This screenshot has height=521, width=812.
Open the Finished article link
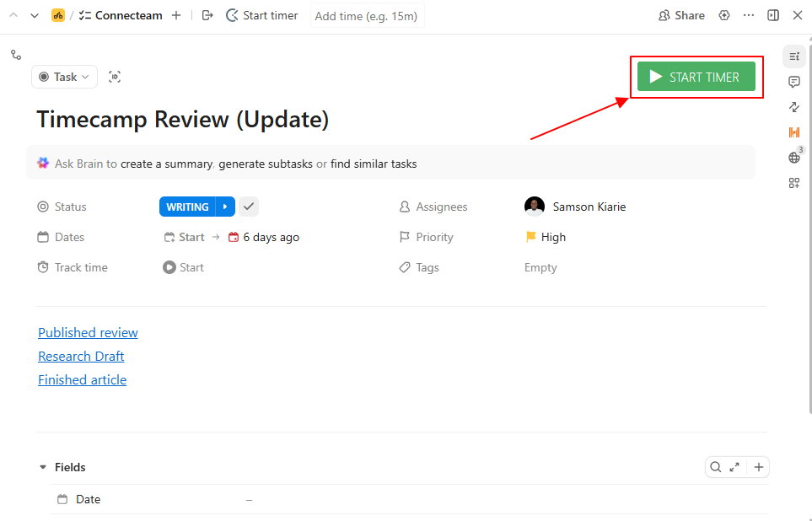click(x=83, y=379)
